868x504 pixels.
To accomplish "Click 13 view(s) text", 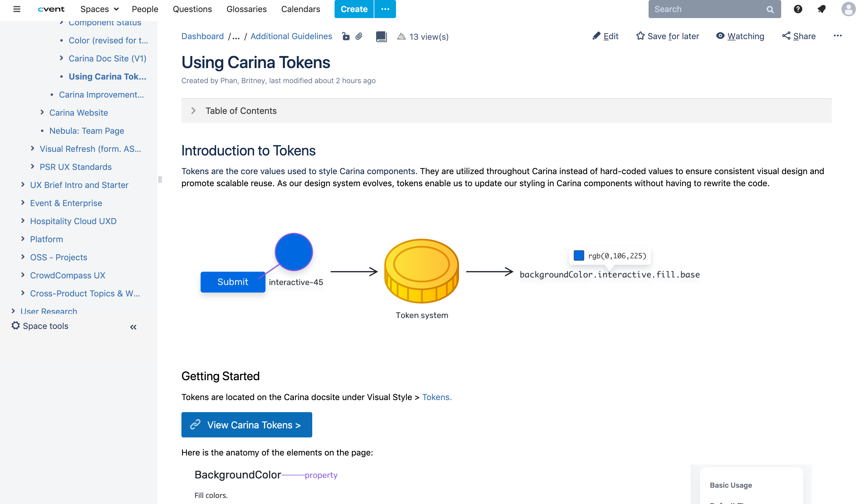I will point(429,36).
